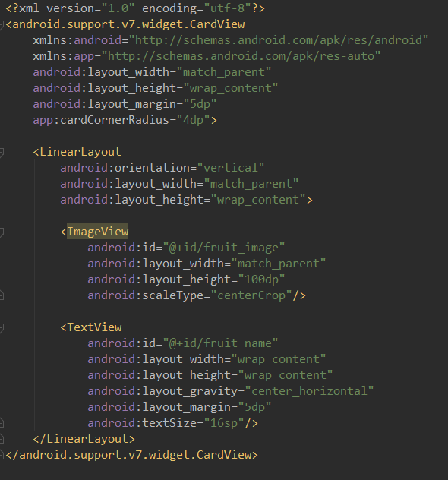
Task: Click the ImageView layout_height "100dp" value
Action: [261, 279]
